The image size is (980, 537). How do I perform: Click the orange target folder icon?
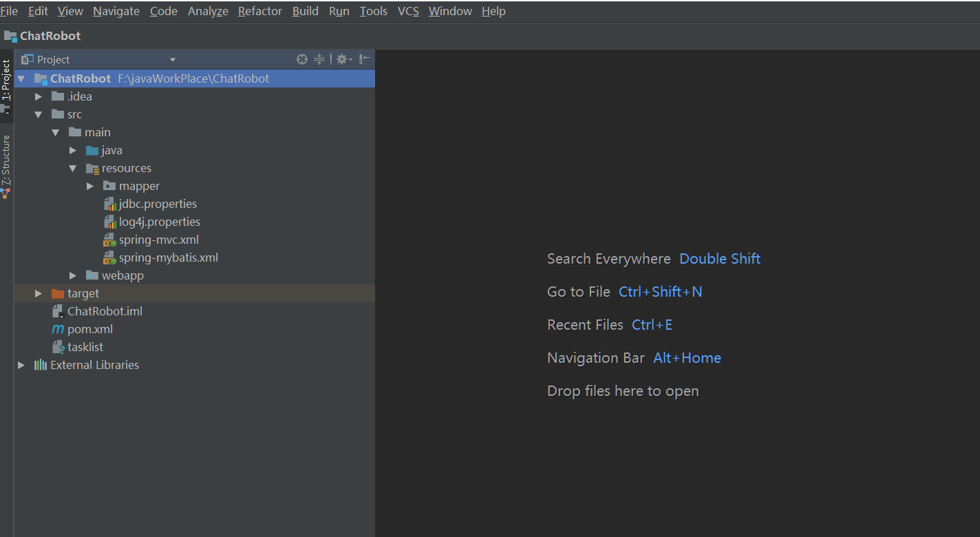coord(58,293)
